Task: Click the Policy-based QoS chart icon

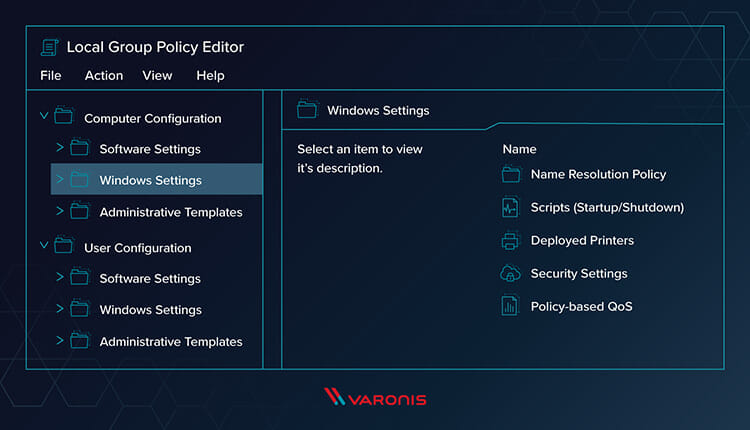Action: [x=510, y=306]
